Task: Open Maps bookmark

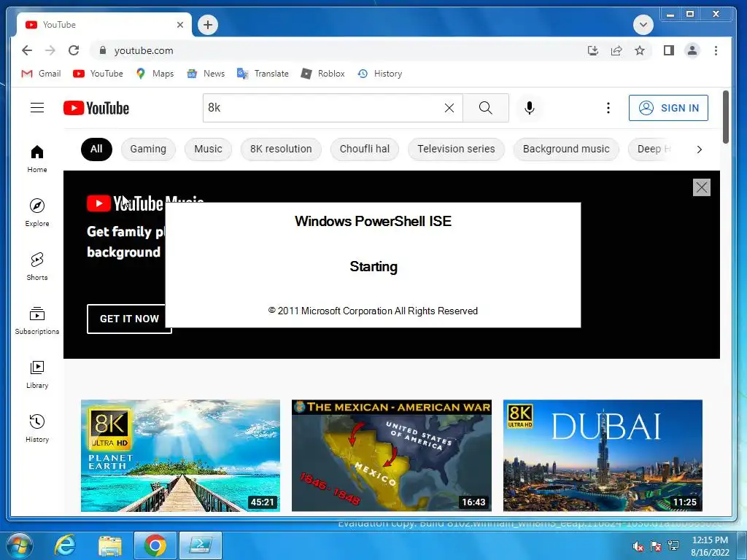Action: pos(155,74)
